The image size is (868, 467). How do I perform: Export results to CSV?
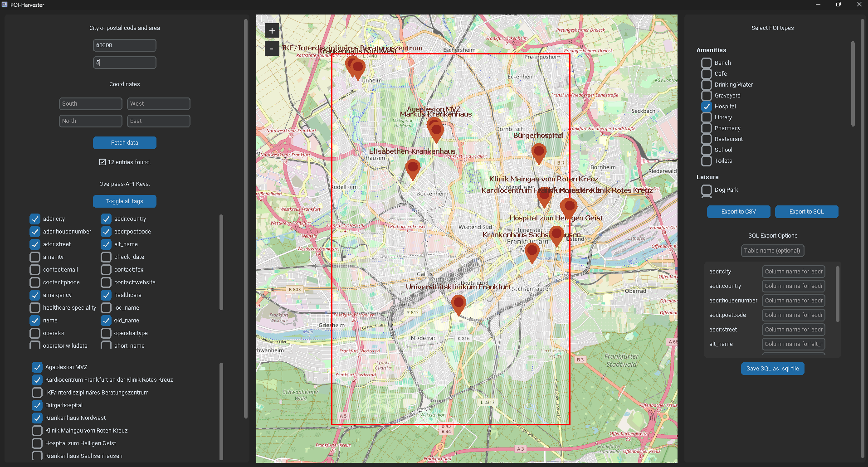[x=738, y=212]
